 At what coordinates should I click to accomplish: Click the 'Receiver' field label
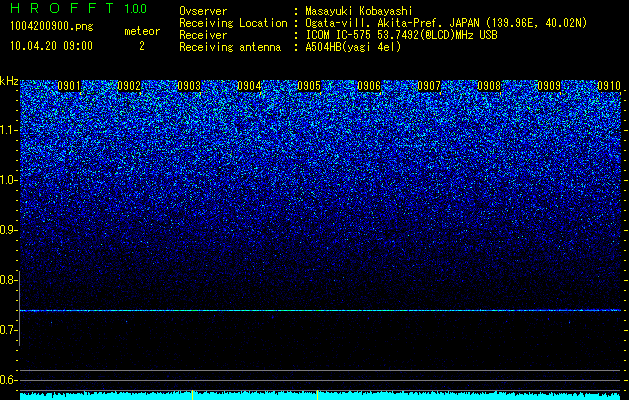(203, 35)
